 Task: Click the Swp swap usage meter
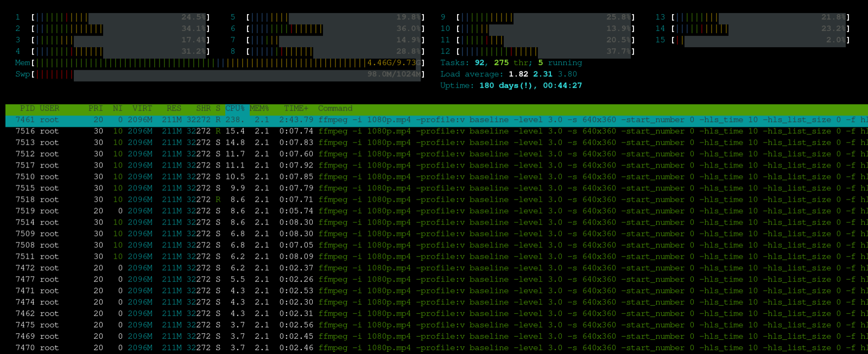pyautogui.click(x=228, y=74)
